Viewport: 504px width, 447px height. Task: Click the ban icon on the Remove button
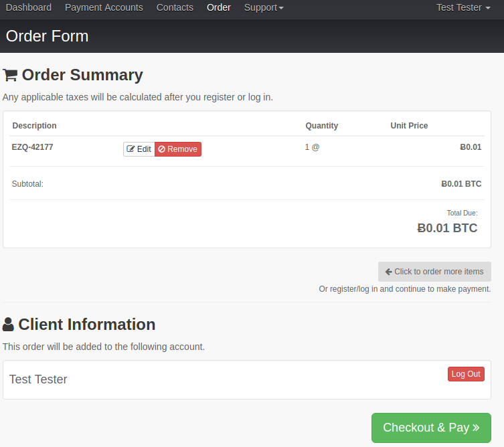[x=162, y=149]
